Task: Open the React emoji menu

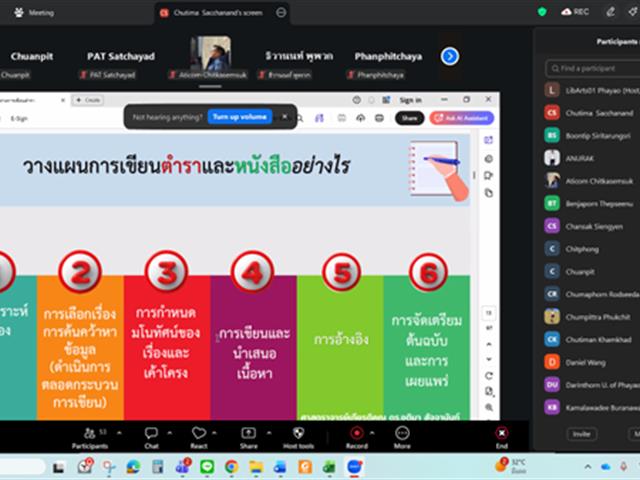Action: [x=199, y=438]
